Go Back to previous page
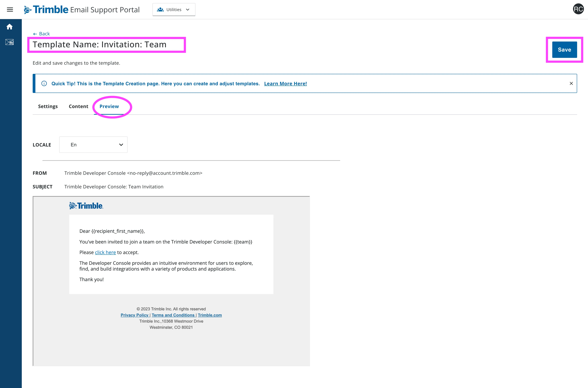The width and height of the screenshot is (588, 388). [x=41, y=34]
